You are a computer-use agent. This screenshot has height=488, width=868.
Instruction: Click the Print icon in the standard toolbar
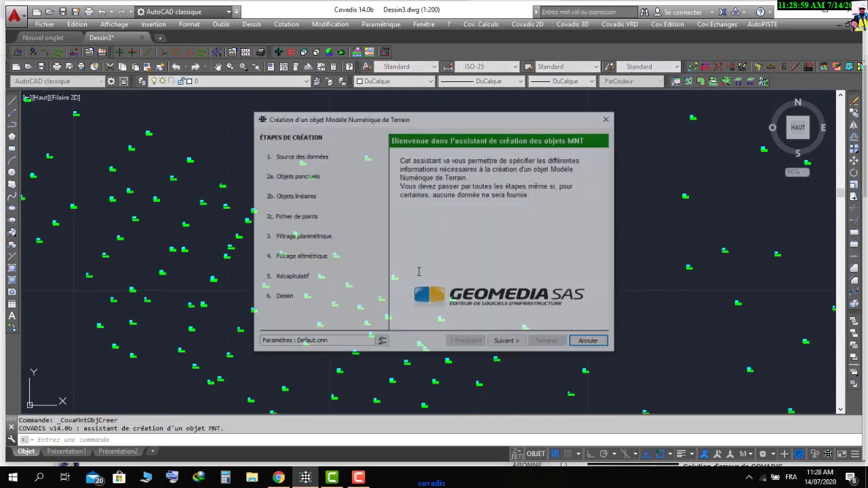click(x=57, y=66)
